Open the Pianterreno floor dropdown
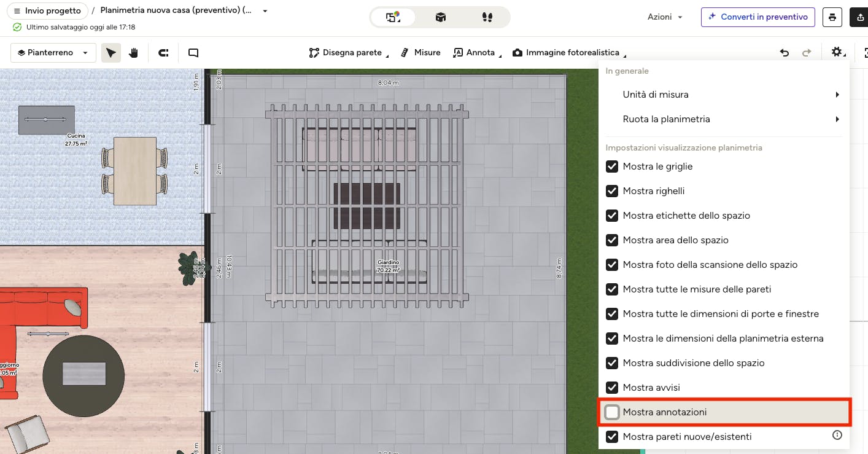 point(53,53)
